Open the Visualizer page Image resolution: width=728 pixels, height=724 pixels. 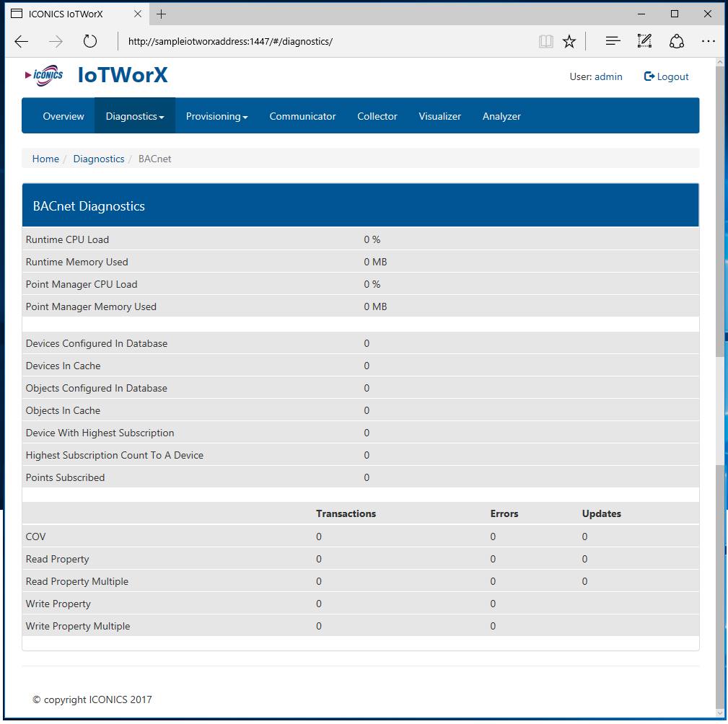439,116
